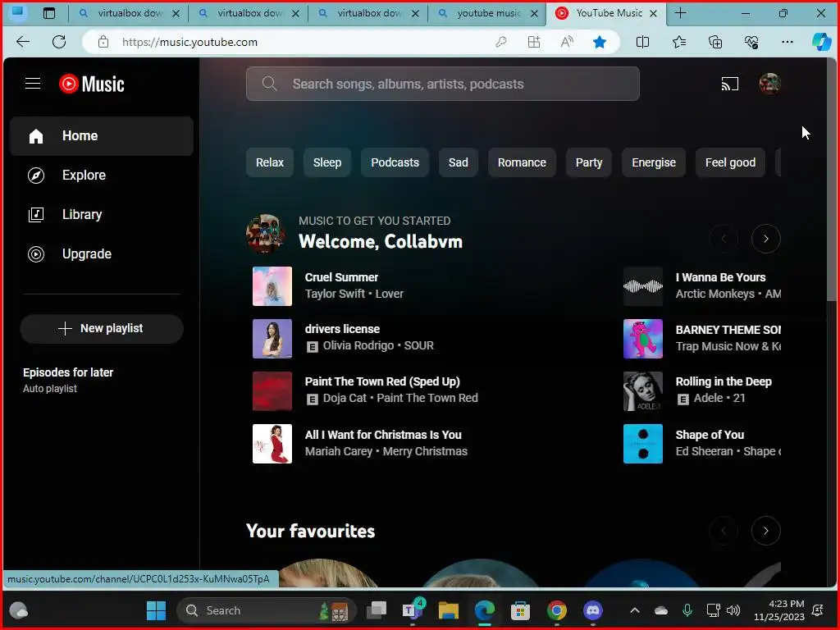
Task: Click the Windows Start button
Action: [x=157, y=610]
